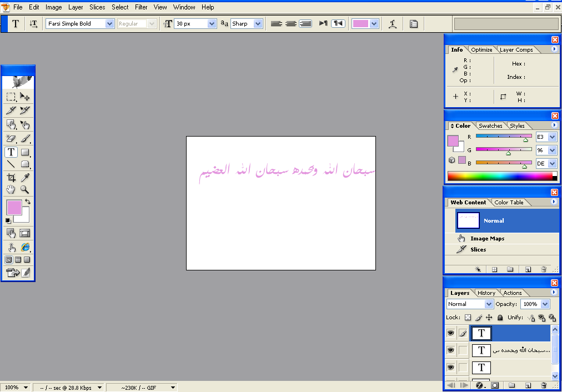Hide the top selected text layer
The image size is (562, 392).
[451, 333]
